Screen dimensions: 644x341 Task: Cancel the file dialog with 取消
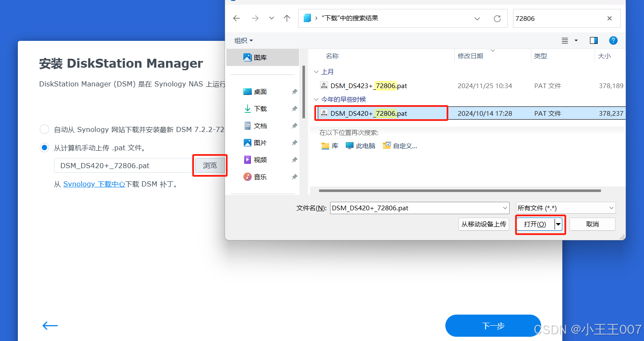click(592, 224)
